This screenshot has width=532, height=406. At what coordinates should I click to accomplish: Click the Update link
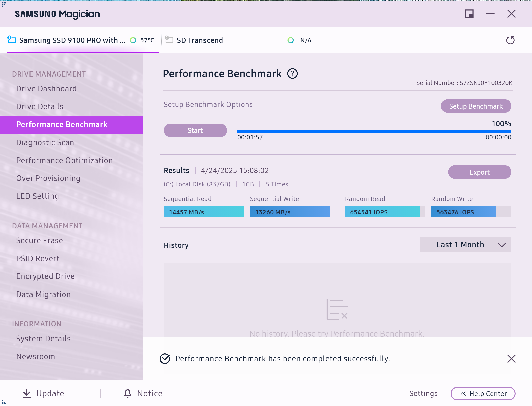(x=50, y=394)
